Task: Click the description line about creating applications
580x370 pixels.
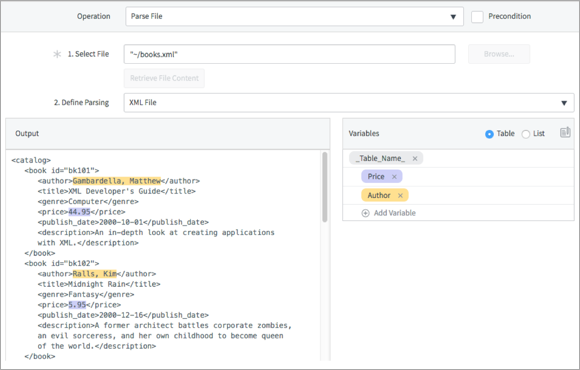Action: 156,233
